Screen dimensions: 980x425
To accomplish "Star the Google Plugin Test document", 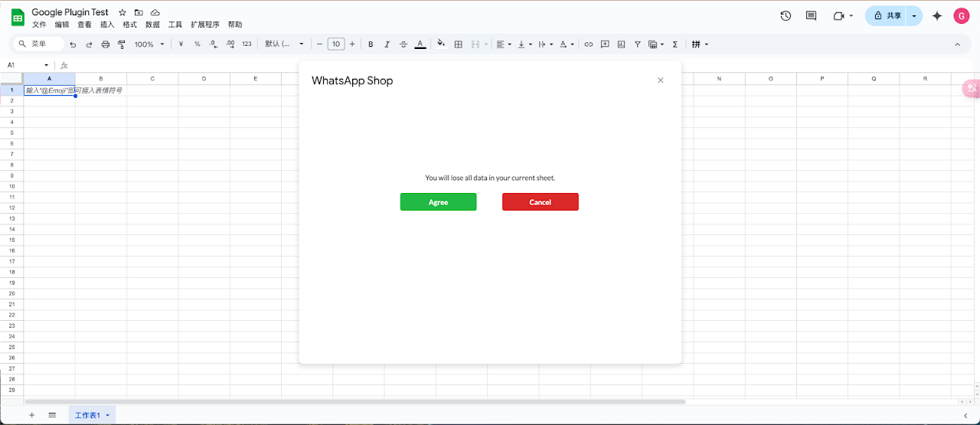I will click(122, 13).
